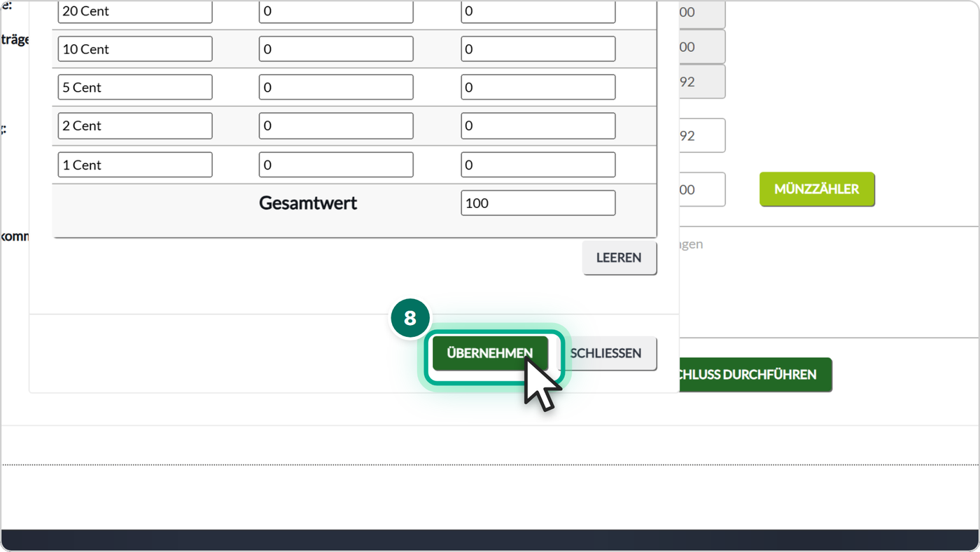Screen dimensions: 980x552
Task: Click the "Gesamtwert" label text
Action: (x=308, y=203)
